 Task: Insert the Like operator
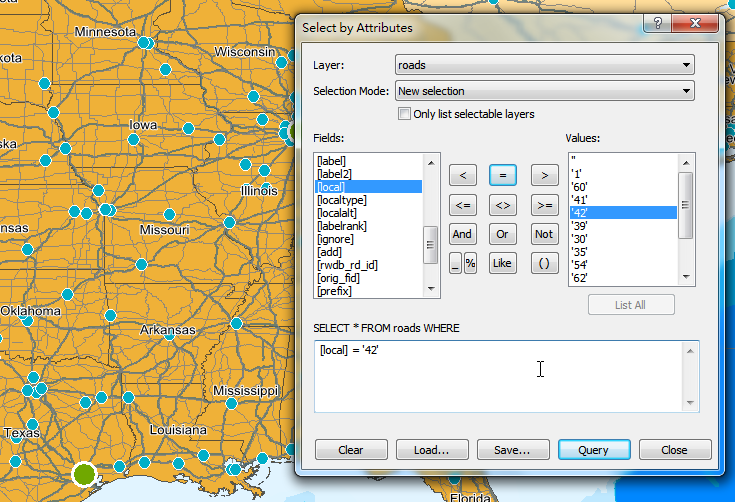[x=502, y=263]
